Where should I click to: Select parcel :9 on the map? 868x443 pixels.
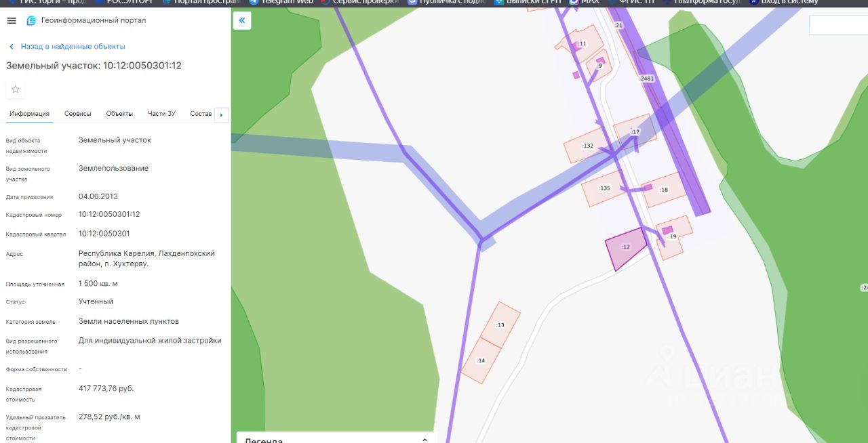(599, 66)
